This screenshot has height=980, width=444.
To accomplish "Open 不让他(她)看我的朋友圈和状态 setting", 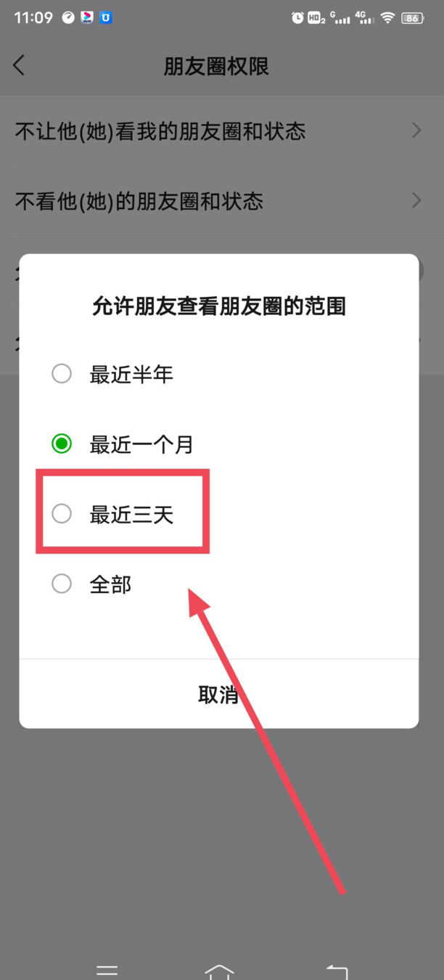I will 222,131.
